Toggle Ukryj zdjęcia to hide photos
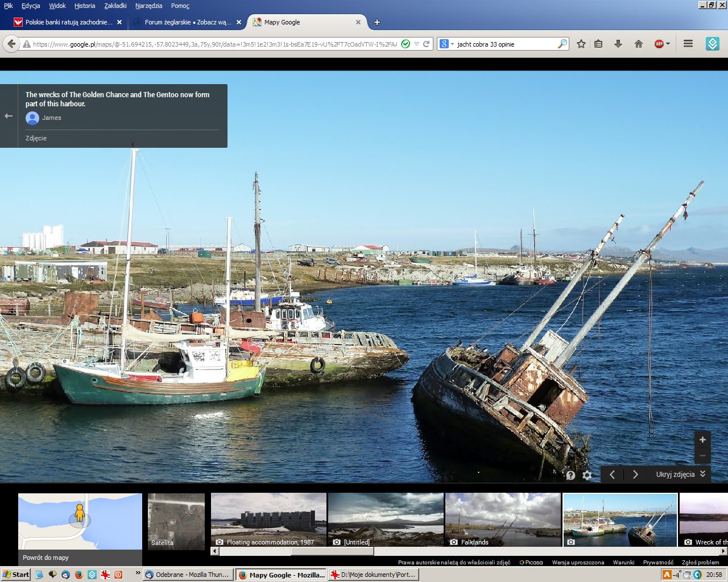 point(680,474)
